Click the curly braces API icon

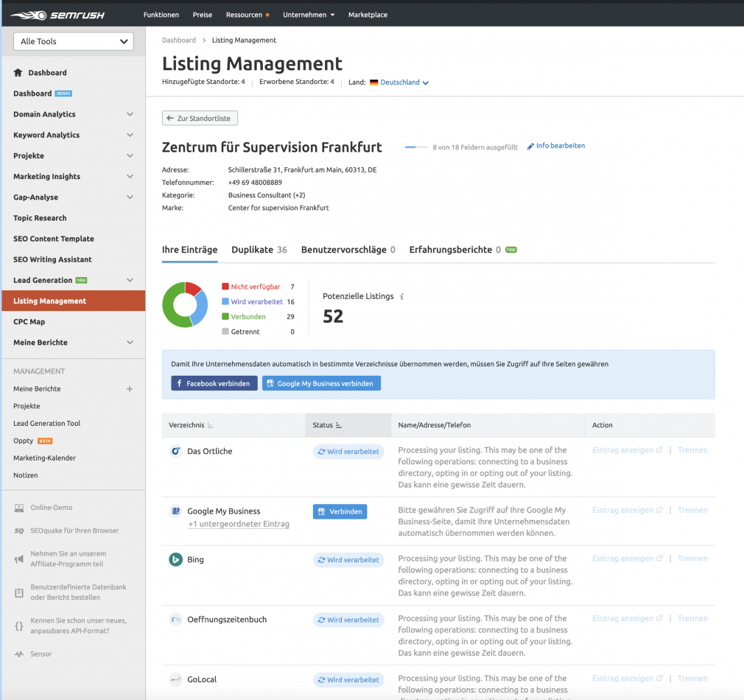pos(19,626)
